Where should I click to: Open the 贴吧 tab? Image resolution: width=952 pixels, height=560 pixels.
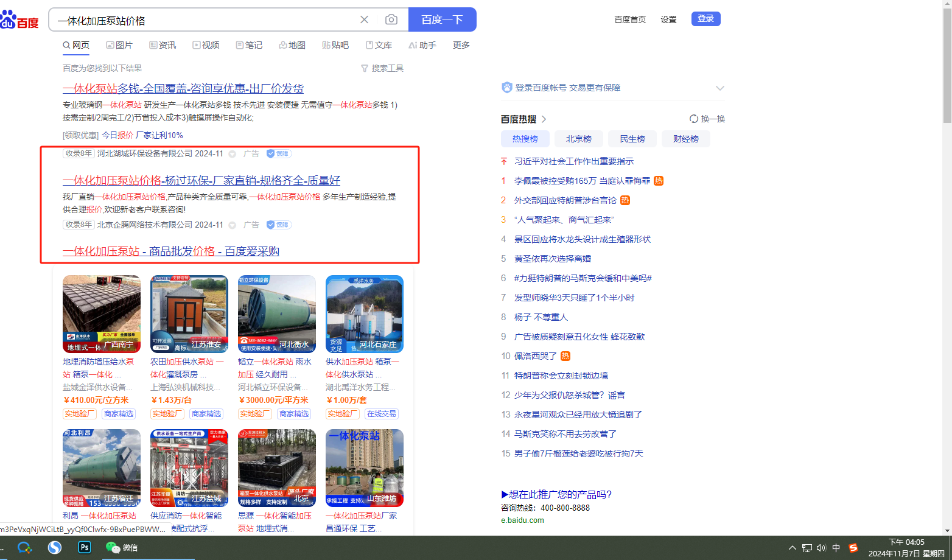coord(335,45)
